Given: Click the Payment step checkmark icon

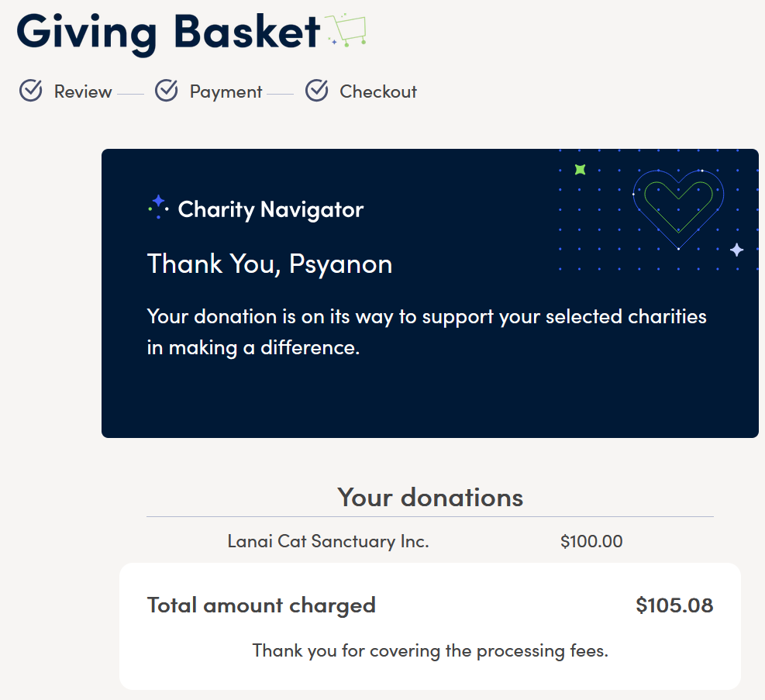Looking at the screenshot, I should (167, 90).
